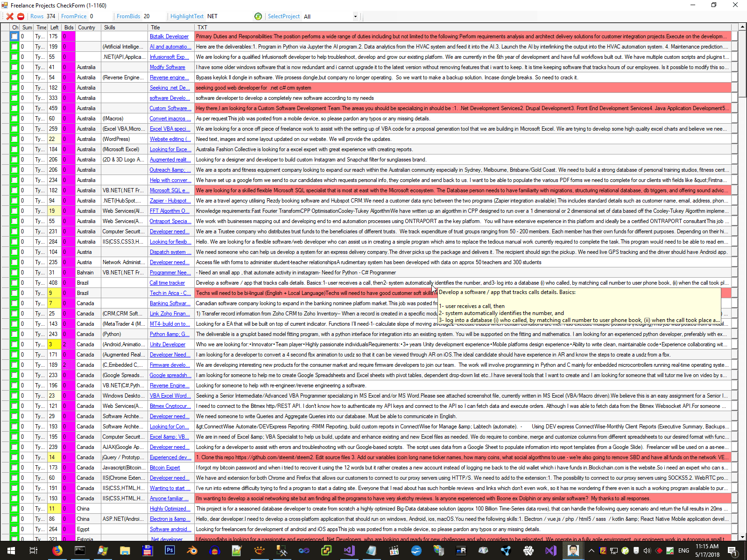Image resolution: width=747 pixels, height=560 pixels.
Task: Open the notification center icon
Action: pos(733,551)
